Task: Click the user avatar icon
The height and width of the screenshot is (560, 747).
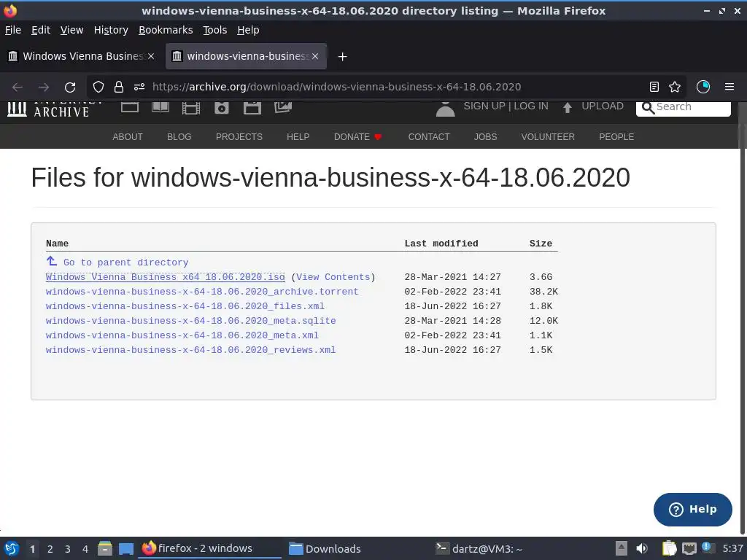Action: tap(446, 109)
